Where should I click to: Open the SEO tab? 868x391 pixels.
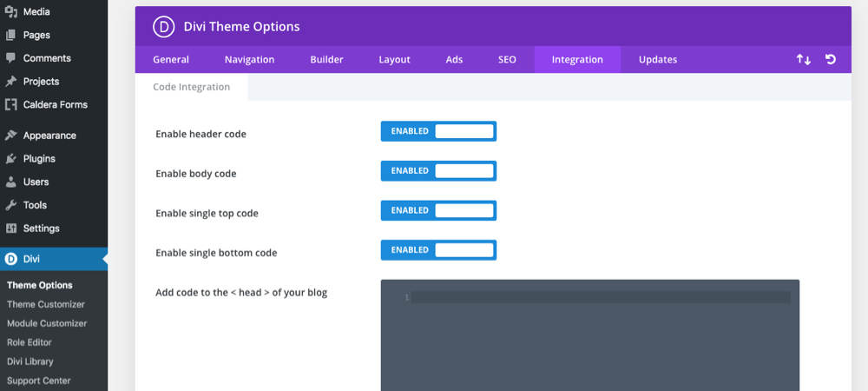[x=507, y=60]
